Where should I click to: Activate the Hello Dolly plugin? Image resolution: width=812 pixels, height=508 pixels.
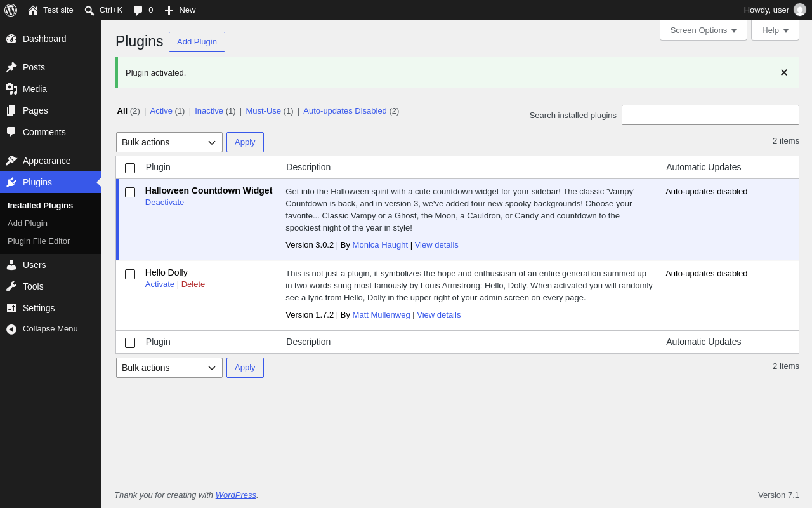click(160, 284)
